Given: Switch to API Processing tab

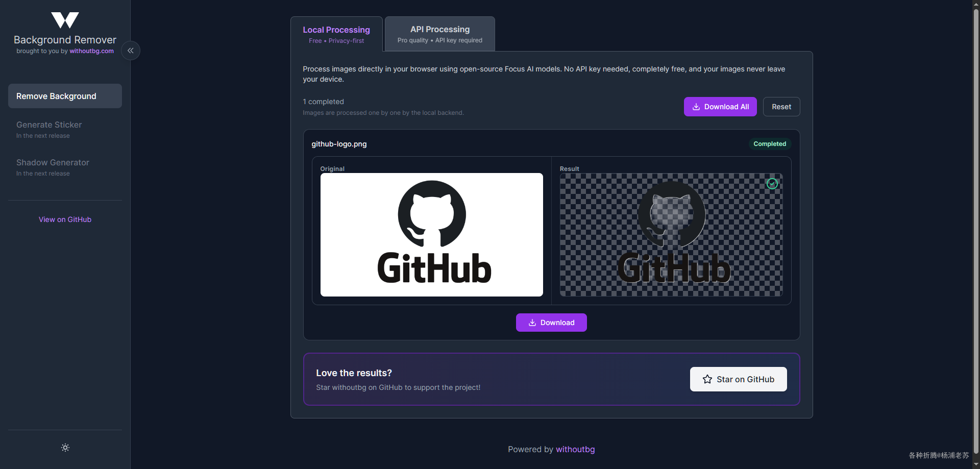Looking at the screenshot, I should (x=440, y=34).
